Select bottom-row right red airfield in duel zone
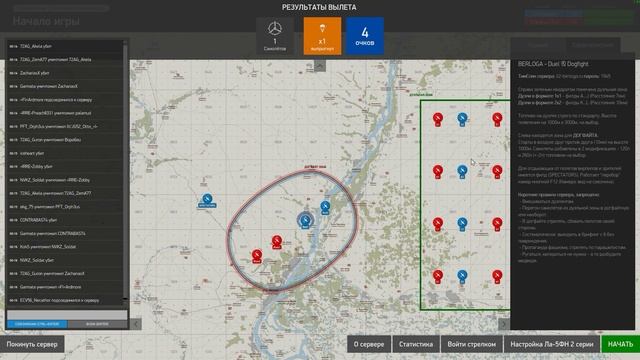The image size is (640, 360). 497,277
